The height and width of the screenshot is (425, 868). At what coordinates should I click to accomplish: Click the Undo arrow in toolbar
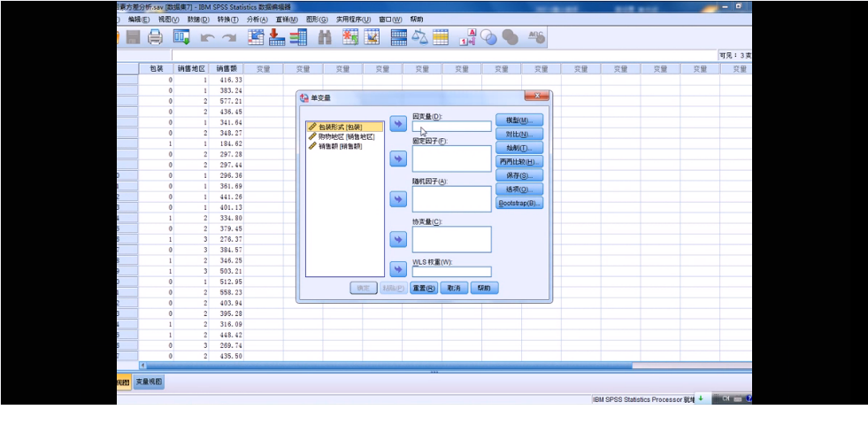[x=207, y=37]
